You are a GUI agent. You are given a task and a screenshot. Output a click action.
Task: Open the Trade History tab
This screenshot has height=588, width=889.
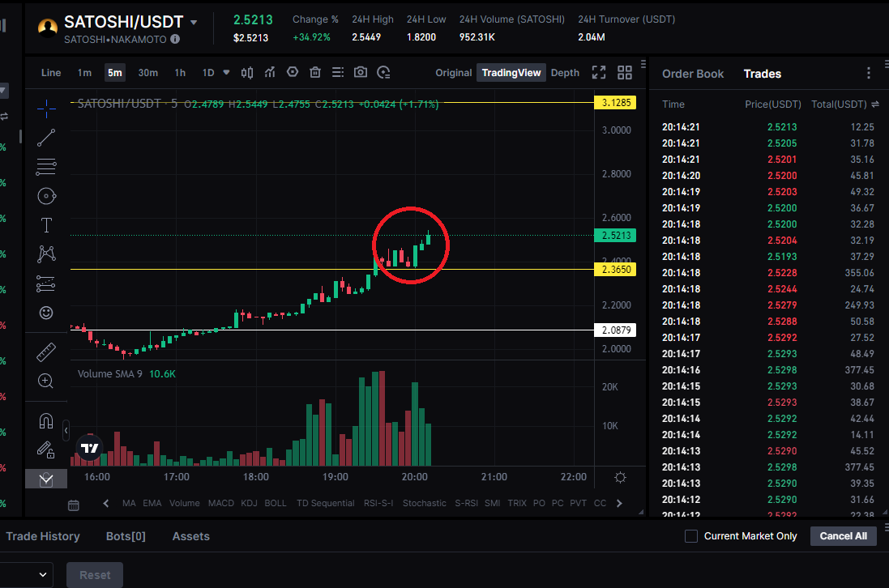(42, 536)
